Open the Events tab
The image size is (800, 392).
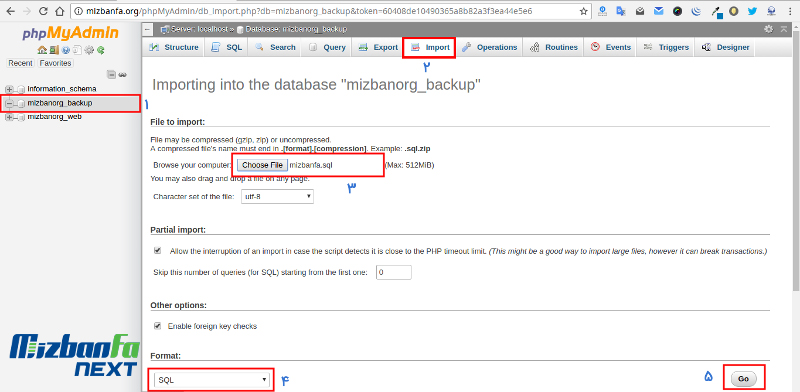coord(611,47)
